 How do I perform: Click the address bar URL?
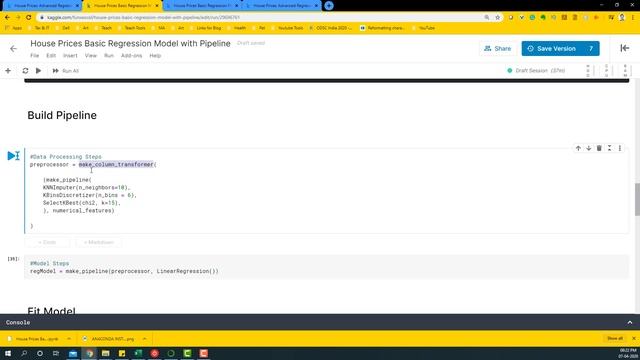144,18
